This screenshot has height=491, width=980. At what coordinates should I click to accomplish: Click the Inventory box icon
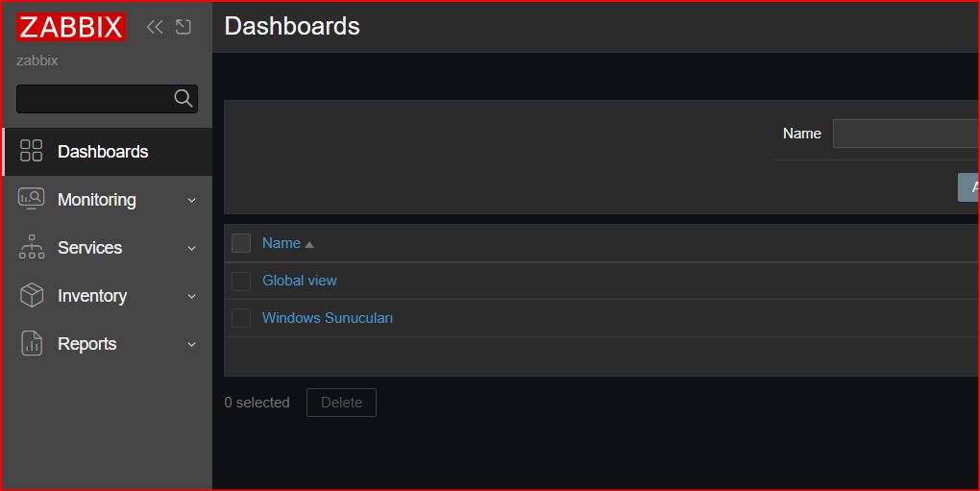[x=32, y=295]
